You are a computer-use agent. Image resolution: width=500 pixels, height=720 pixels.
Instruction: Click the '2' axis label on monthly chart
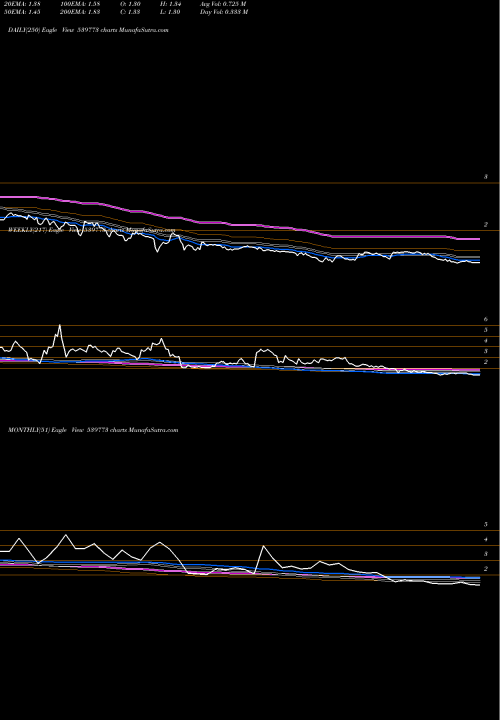(486, 569)
